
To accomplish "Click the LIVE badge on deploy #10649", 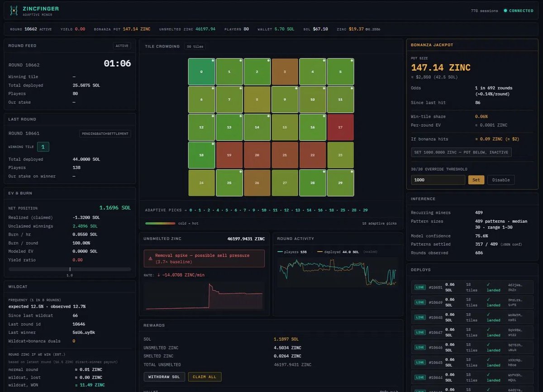I will coord(420,302).
